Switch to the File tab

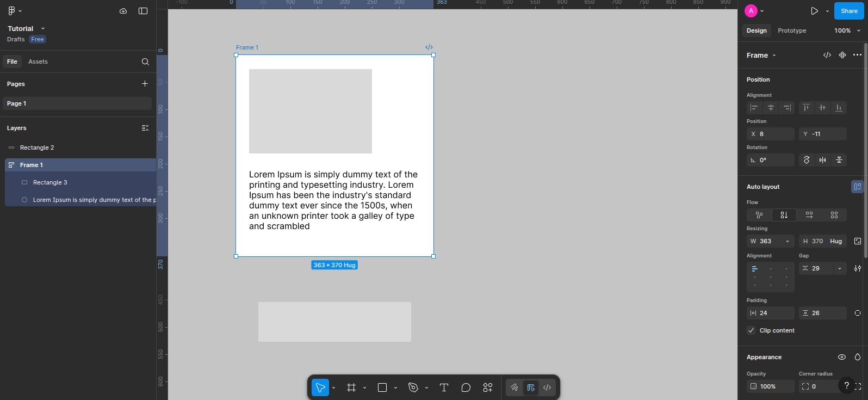coord(12,61)
